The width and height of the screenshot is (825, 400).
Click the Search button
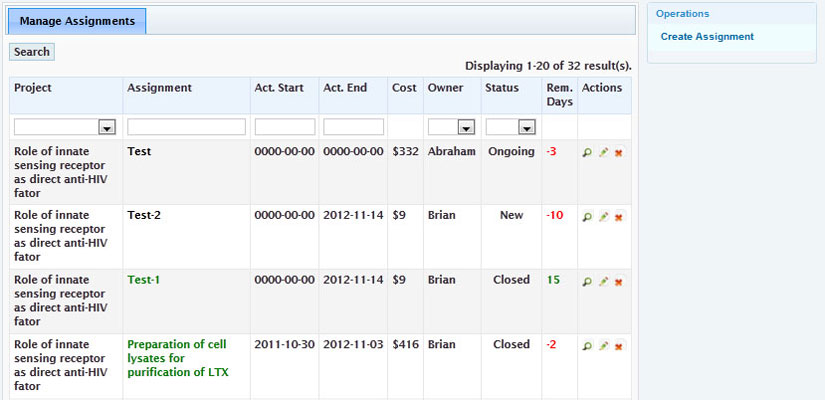point(32,52)
